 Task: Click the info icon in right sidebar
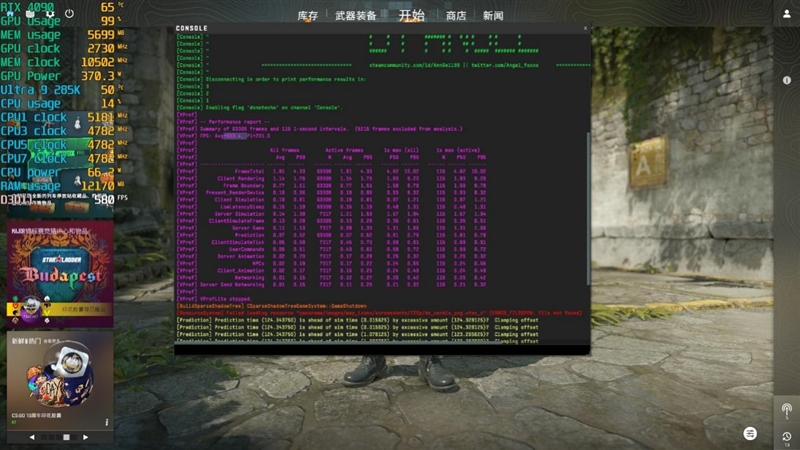point(787,80)
